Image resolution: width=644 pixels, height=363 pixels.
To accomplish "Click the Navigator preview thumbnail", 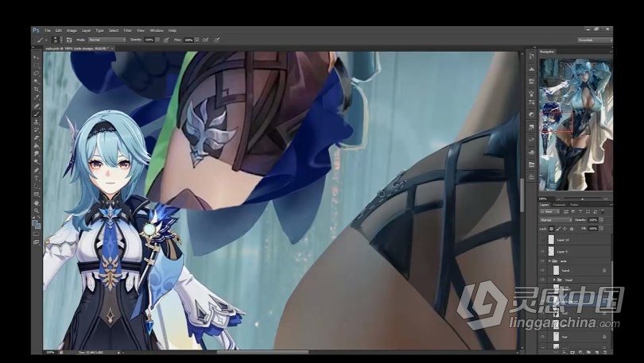I will [x=576, y=125].
